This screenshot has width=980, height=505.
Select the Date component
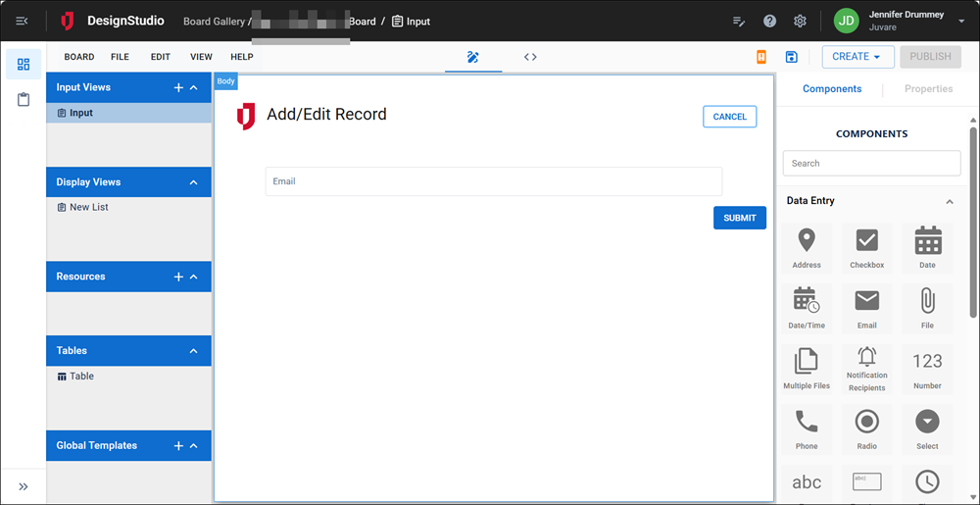927,249
